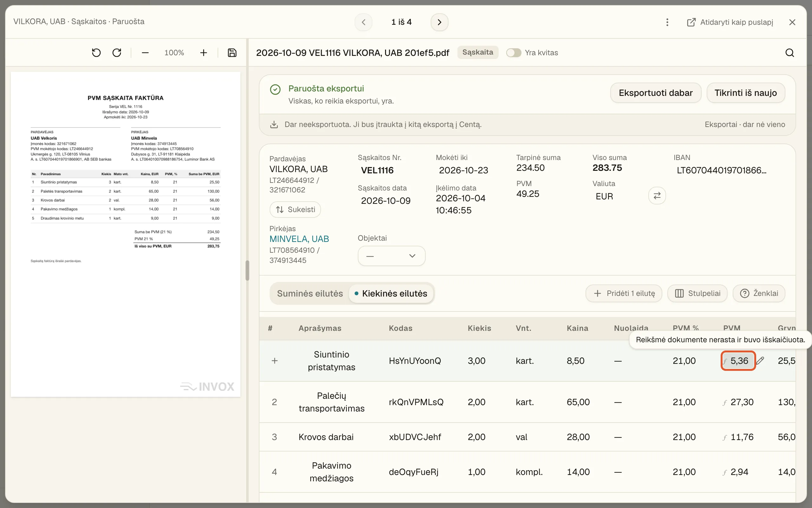
Task: Switch to Suminės eilutės tab
Action: point(310,293)
